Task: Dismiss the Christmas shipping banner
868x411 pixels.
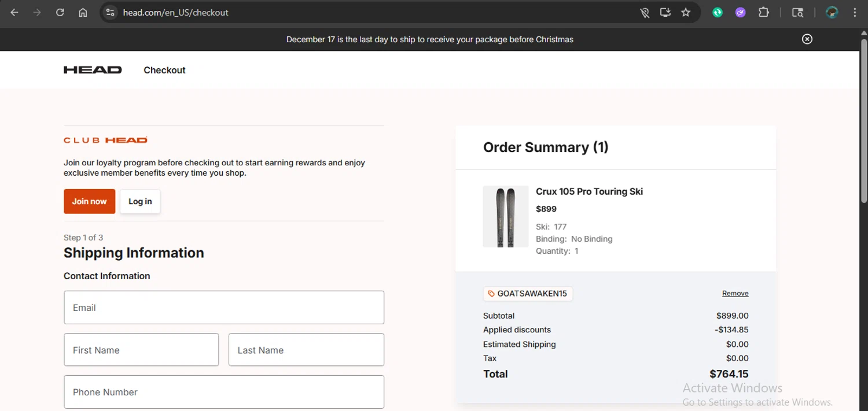Action: coord(807,39)
